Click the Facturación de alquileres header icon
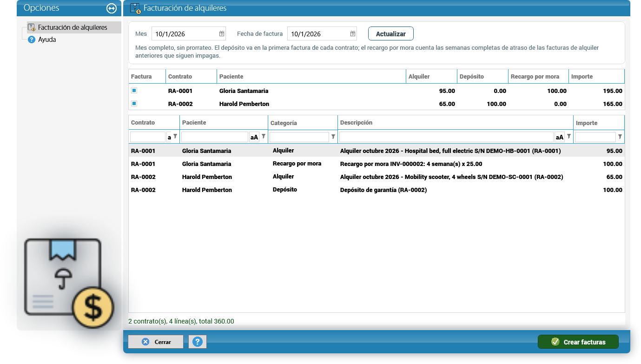Viewport: 641px width, 364px height. 135,8
